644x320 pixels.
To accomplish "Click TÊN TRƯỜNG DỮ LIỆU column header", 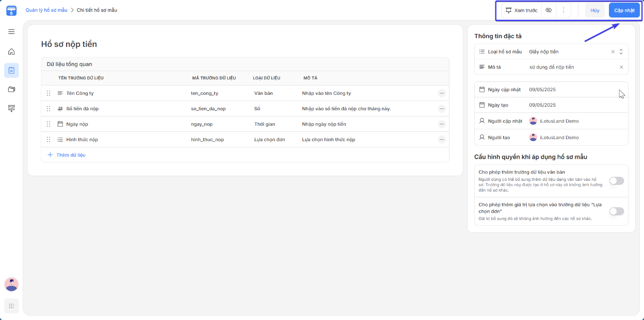I will pyautogui.click(x=81, y=78).
